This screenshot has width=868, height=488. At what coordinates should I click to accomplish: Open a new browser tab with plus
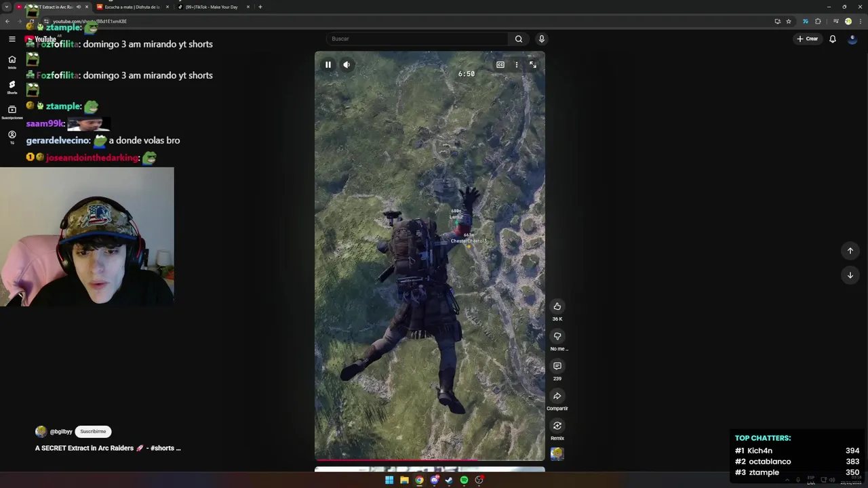(260, 7)
